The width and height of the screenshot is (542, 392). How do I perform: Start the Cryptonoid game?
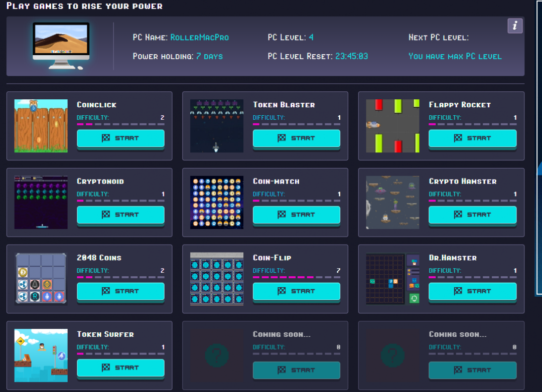(120, 215)
